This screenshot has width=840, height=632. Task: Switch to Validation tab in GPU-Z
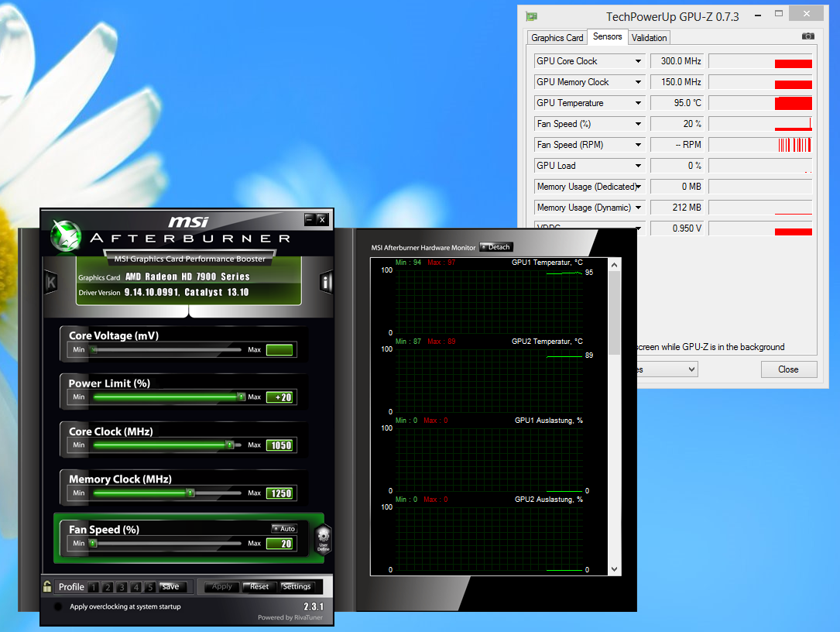[649, 37]
